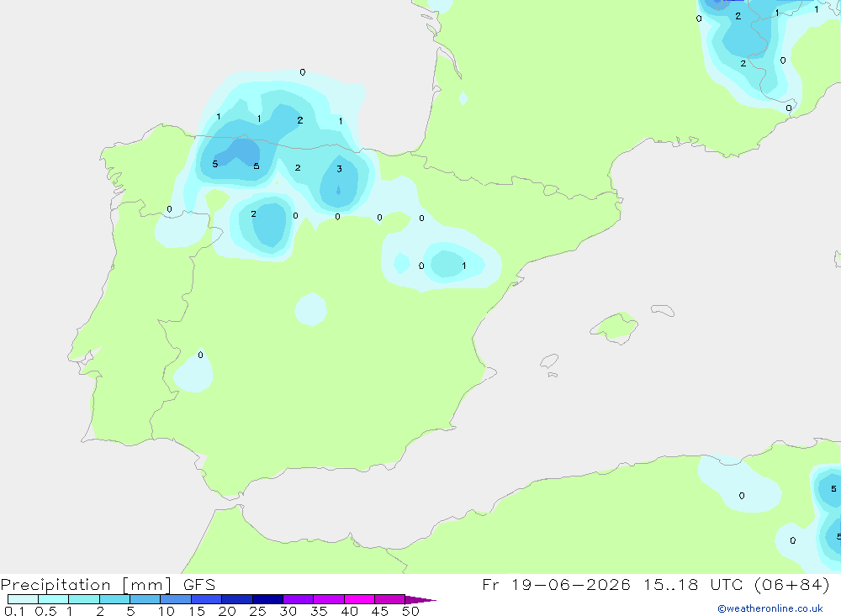Click the '15' legend scale label
The image size is (841, 616).
(196, 611)
